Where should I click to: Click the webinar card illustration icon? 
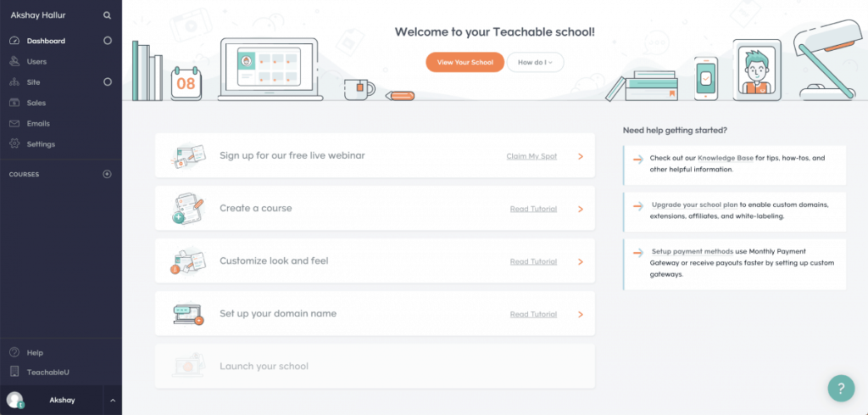pos(188,155)
